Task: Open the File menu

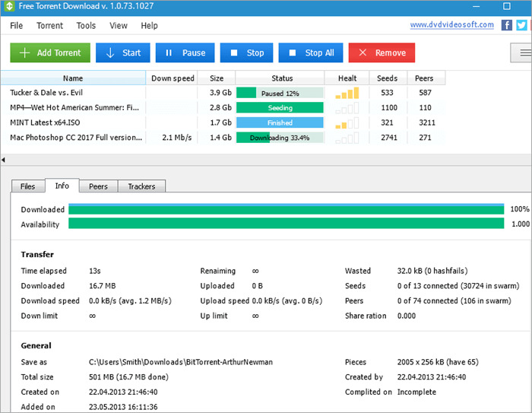Action: 17,25
